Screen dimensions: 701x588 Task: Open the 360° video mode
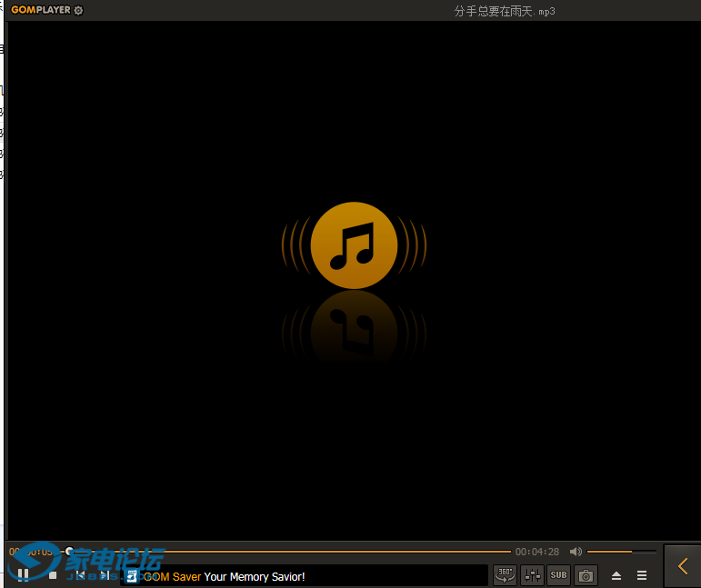506,574
